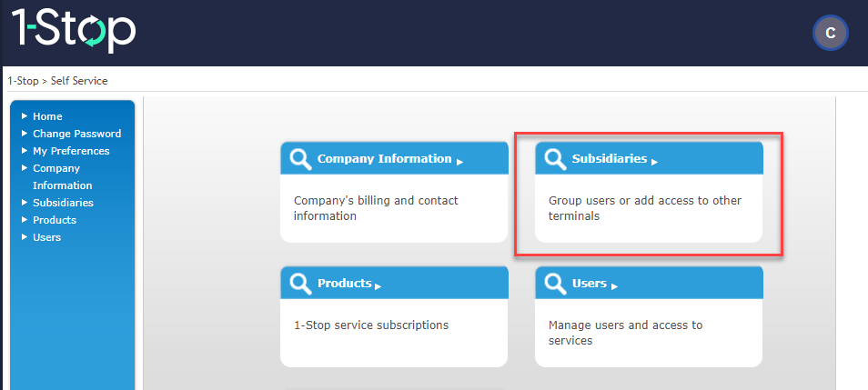Click arrow beside Users card title

tap(614, 286)
